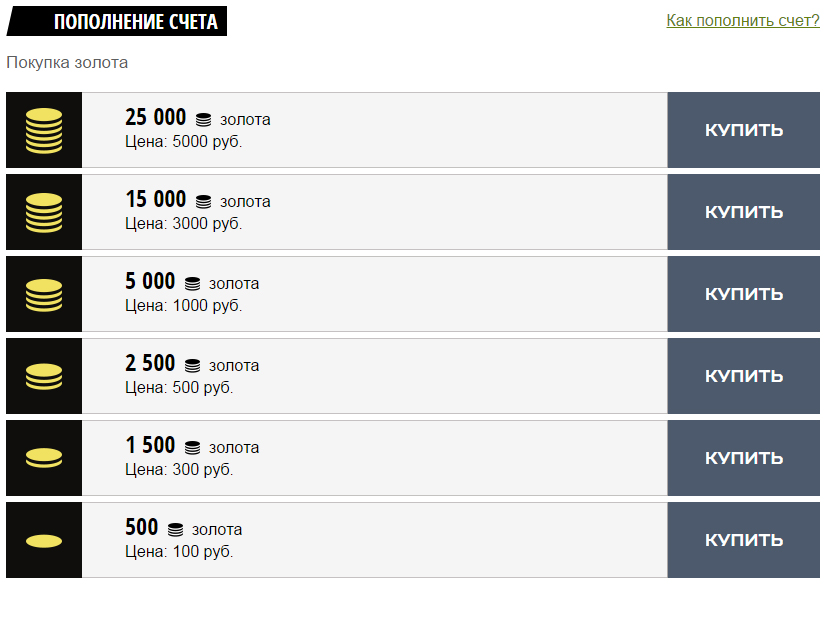Viewport: 827px width, 621px height.
Task: Click the 1 500 gold coin stack icon
Action: 44,458
